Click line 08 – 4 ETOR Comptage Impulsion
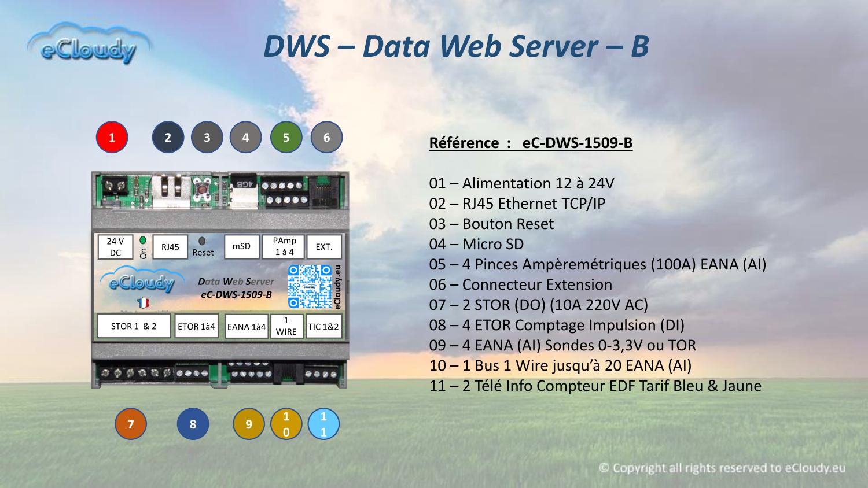 coord(557,325)
